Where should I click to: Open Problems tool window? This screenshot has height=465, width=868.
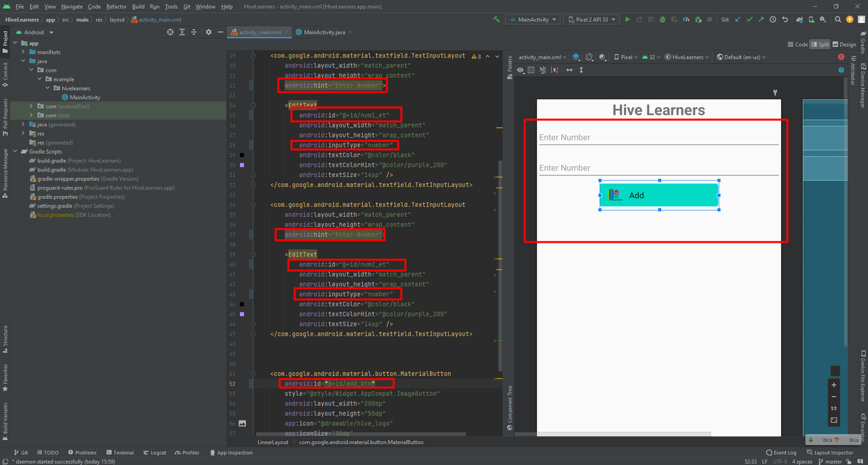pos(81,453)
